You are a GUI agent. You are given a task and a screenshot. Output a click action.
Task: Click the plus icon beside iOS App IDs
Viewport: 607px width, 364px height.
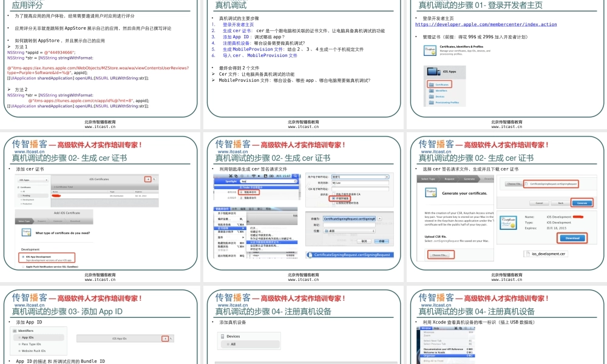(164, 338)
